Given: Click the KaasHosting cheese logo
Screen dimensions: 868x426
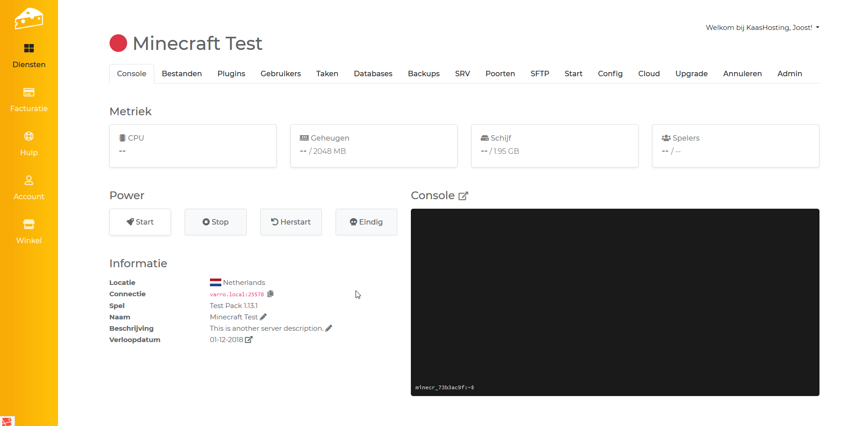Looking at the screenshot, I should 29,19.
